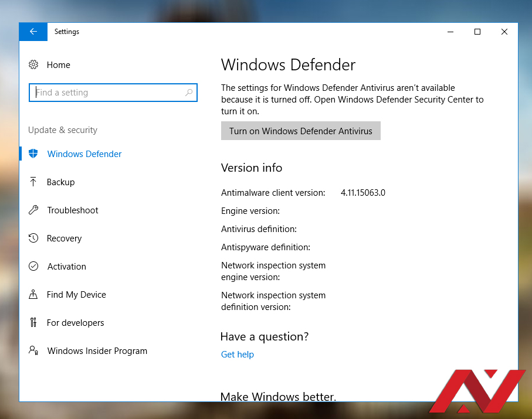Click the Windows Insider Program person icon
Image resolution: width=532 pixels, height=419 pixels.
33,350
